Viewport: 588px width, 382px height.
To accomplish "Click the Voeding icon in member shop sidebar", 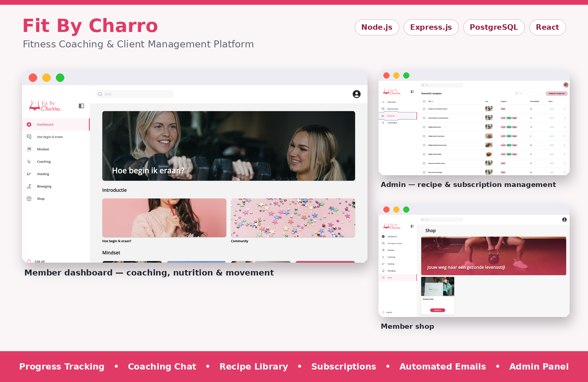I will pos(383,264).
